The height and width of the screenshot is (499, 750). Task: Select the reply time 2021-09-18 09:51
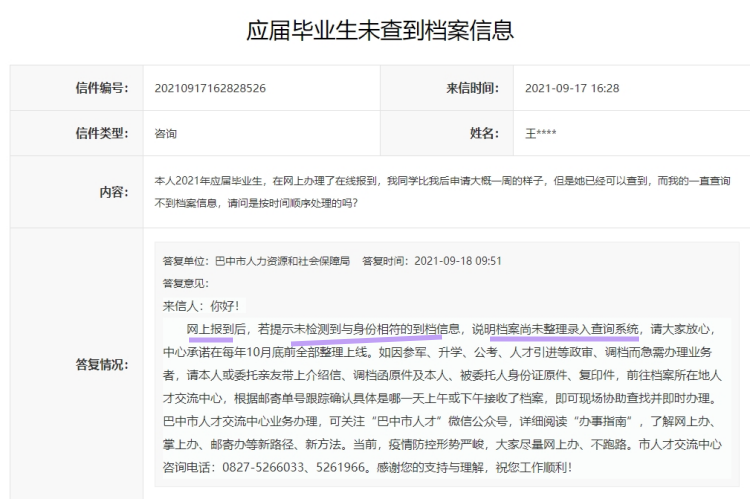click(x=458, y=261)
